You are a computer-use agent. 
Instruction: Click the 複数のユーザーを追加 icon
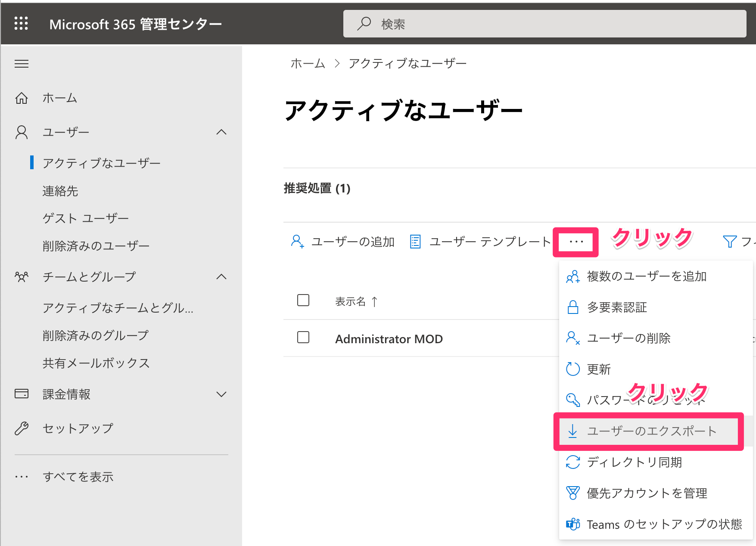pyautogui.click(x=573, y=276)
